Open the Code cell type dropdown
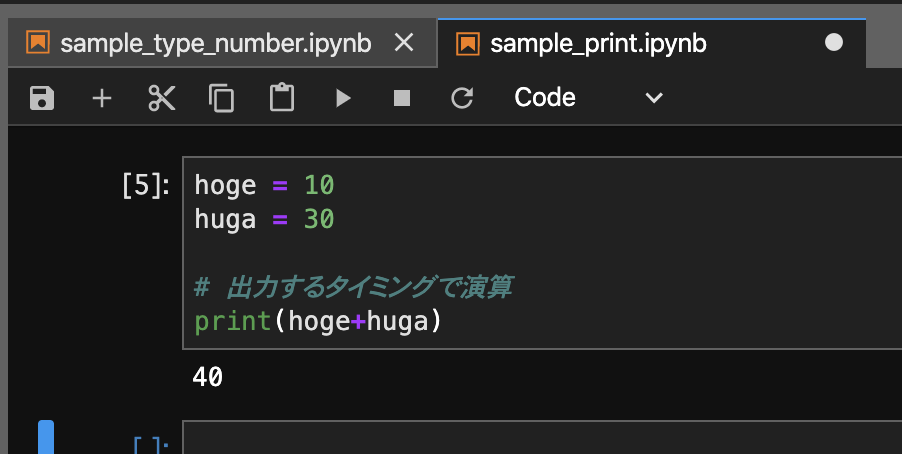Screen dimensions: 902x454 pos(588,98)
